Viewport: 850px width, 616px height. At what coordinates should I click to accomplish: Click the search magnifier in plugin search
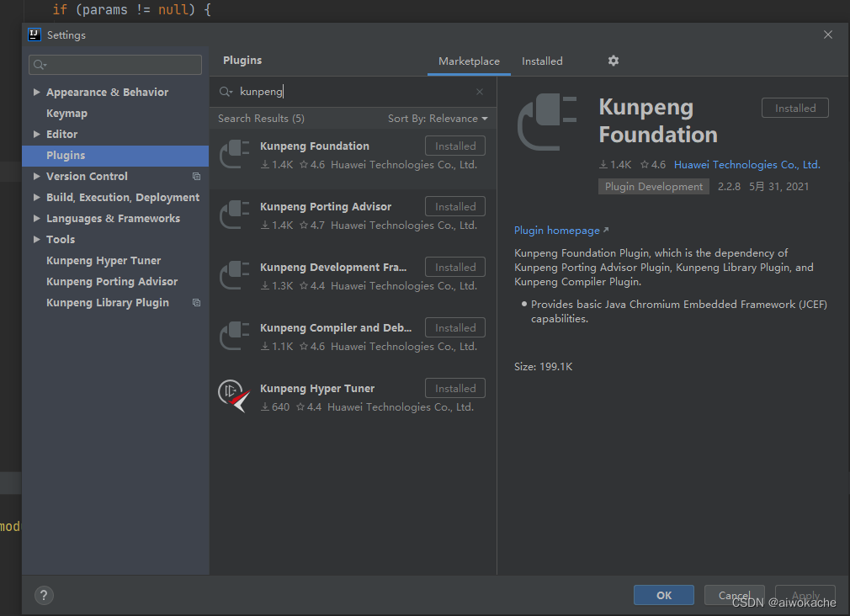pyautogui.click(x=226, y=92)
